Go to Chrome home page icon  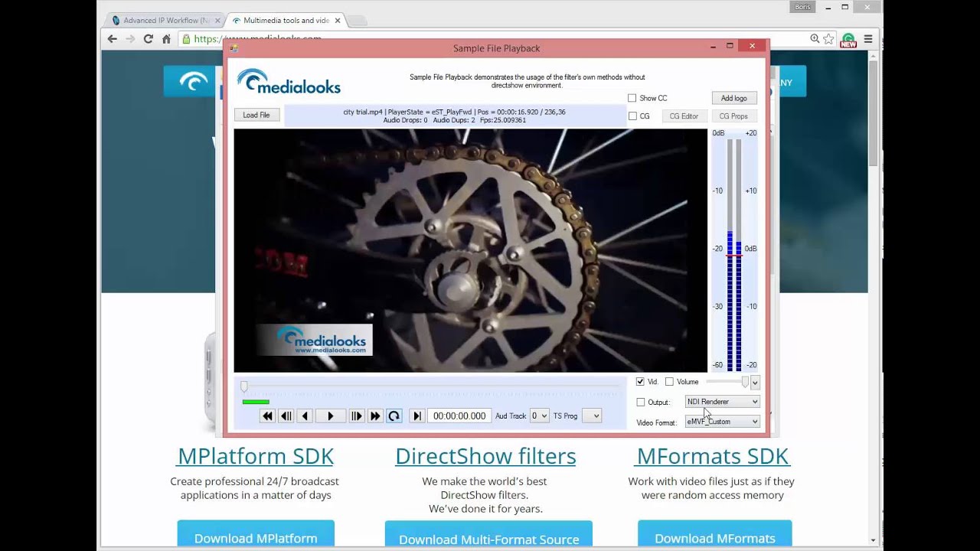[x=166, y=39]
